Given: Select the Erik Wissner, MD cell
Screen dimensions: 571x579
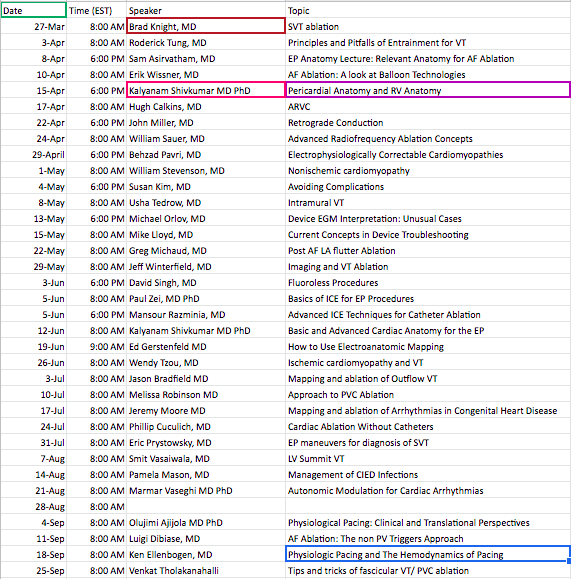Looking at the screenshot, I should (x=206, y=74).
